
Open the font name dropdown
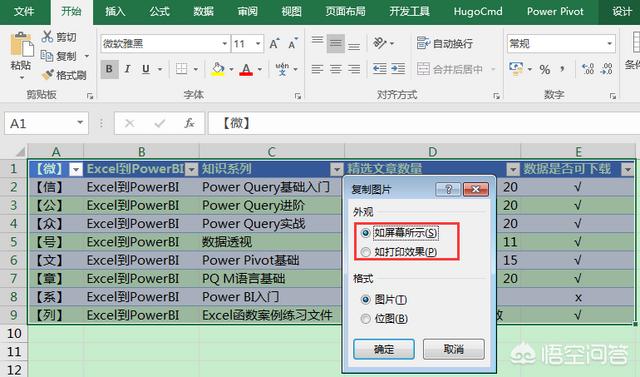(x=224, y=44)
